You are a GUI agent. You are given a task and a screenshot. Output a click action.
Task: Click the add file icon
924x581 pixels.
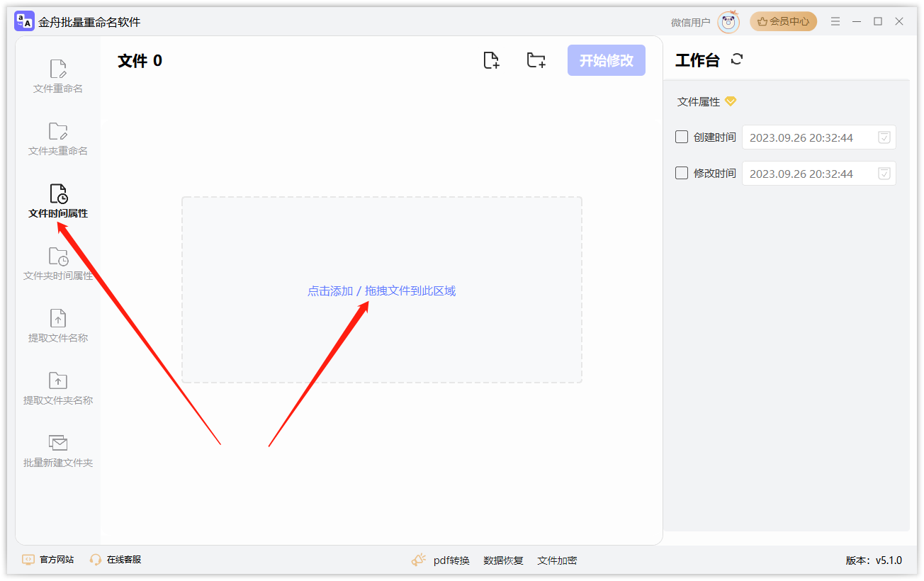click(x=492, y=60)
